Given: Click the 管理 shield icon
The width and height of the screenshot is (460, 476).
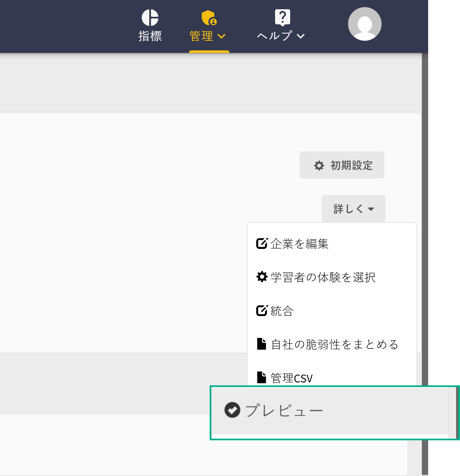Looking at the screenshot, I should click(x=209, y=18).
